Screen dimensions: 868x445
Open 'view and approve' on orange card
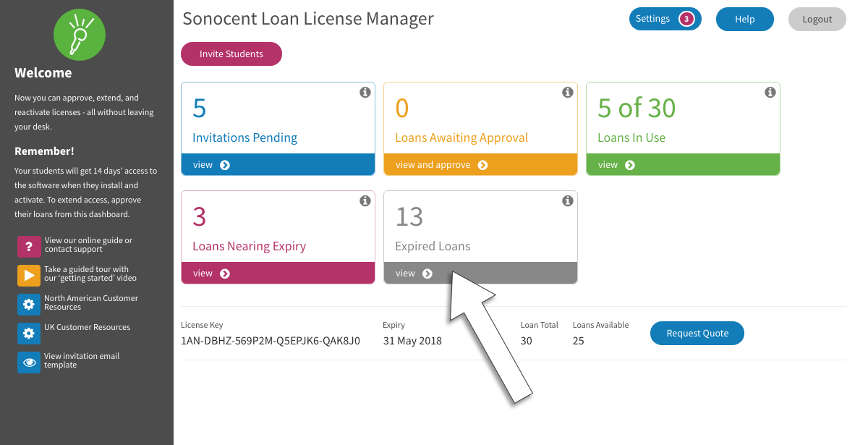480,165
